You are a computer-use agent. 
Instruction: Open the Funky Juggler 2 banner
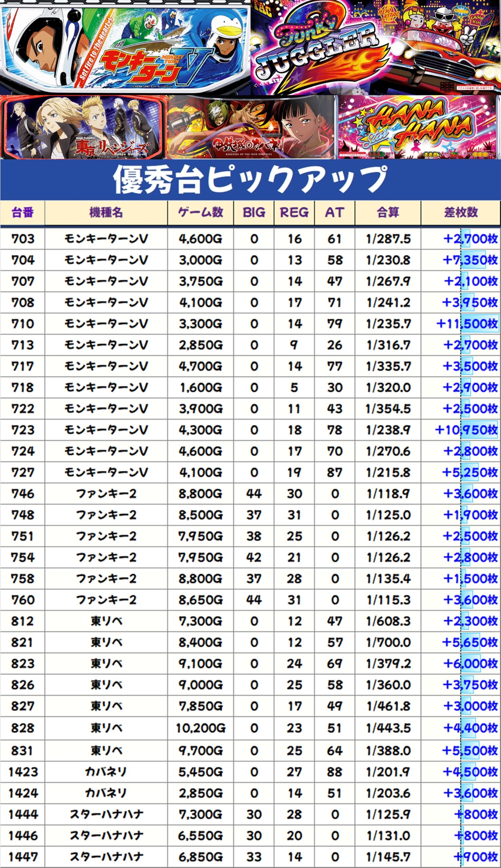click(x=376, y=47)
